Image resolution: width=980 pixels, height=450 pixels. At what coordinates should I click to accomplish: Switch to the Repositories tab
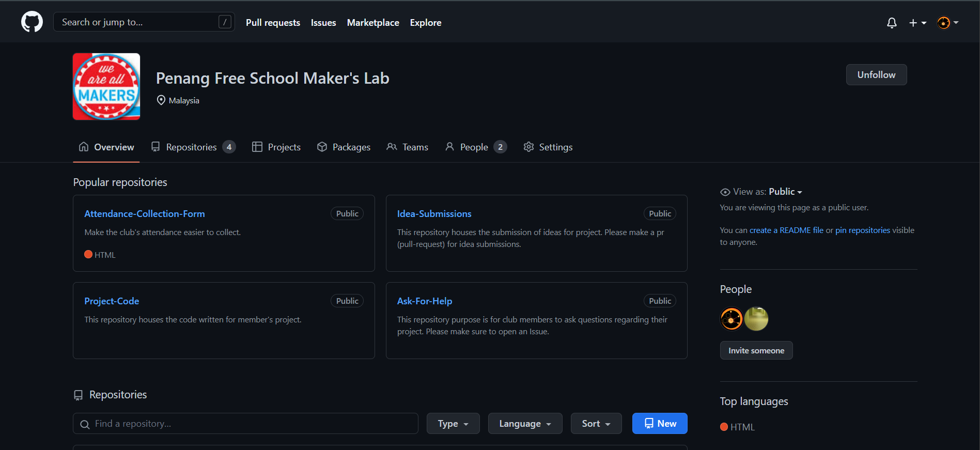[193, 147]
